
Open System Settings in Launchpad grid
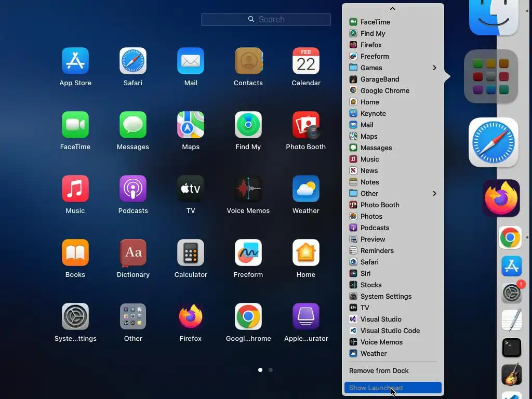click(x=75, y=316)
